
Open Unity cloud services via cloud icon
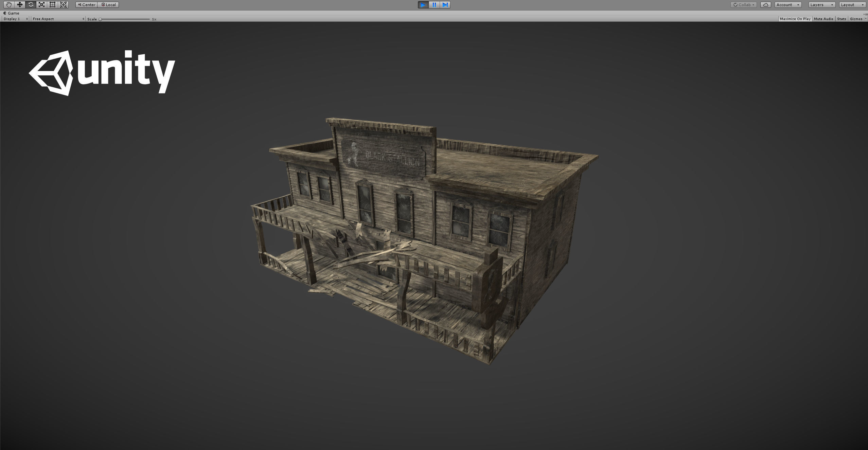tap(765, 5)
